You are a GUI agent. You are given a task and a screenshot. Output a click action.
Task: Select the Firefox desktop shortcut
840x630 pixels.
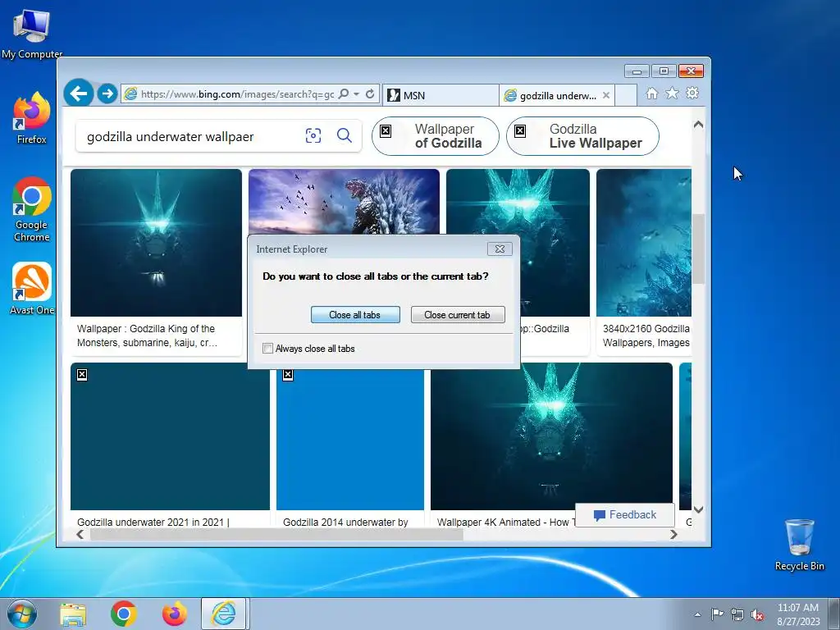[32, 118]
